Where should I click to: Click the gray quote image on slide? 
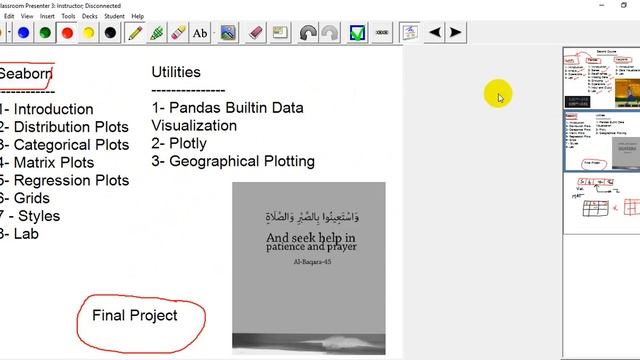[309, 268]
